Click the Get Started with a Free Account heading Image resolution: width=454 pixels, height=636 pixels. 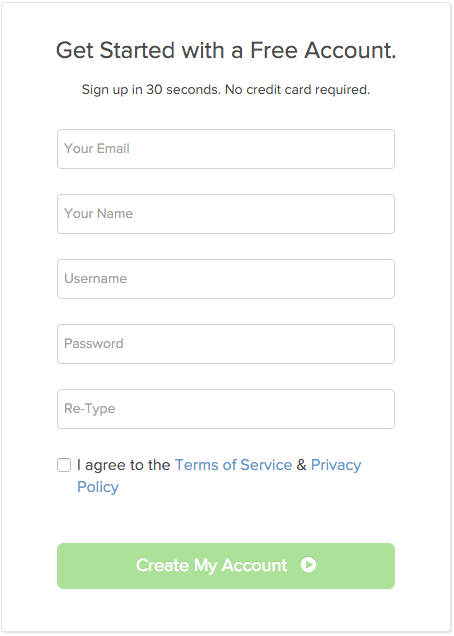(x=226, y=50)
